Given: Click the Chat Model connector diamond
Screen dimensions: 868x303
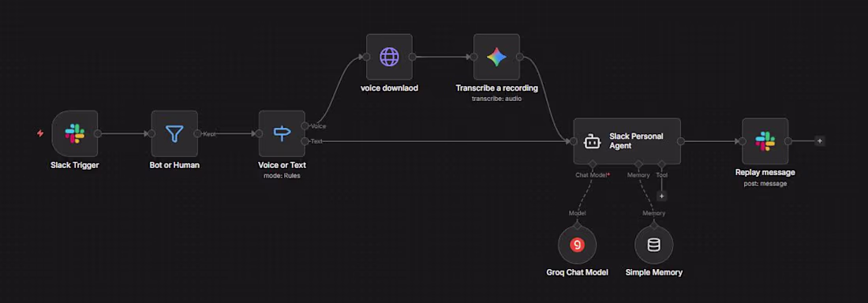Looking at the screenshot, I should [593, 164].
